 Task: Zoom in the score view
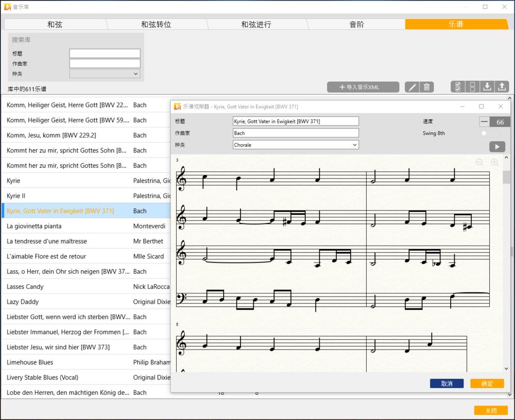pyautogui.click(x=494, y=162)
